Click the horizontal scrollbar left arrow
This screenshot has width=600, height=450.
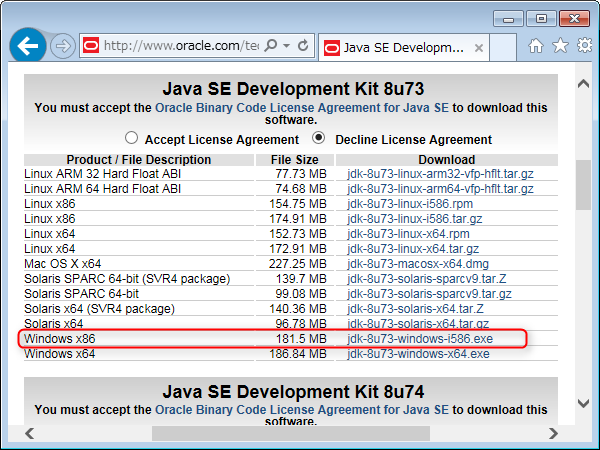29,434
